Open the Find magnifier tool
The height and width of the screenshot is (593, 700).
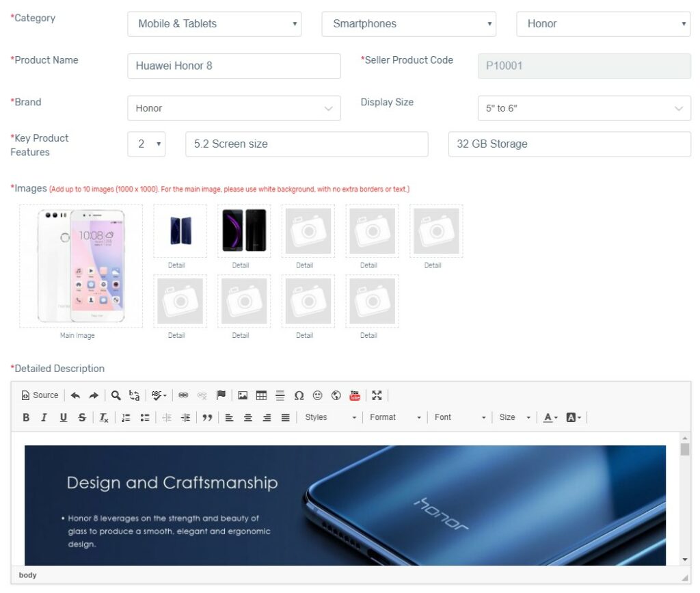pos(116,395)
